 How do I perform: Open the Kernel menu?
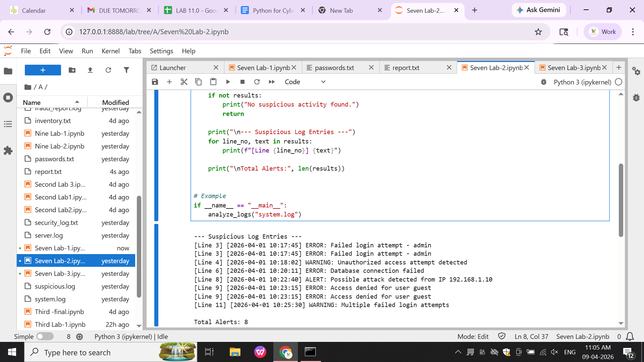coord(110,51)
